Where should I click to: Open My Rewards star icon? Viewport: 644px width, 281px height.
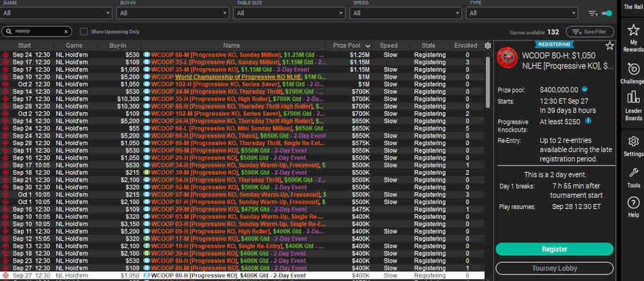633,30
